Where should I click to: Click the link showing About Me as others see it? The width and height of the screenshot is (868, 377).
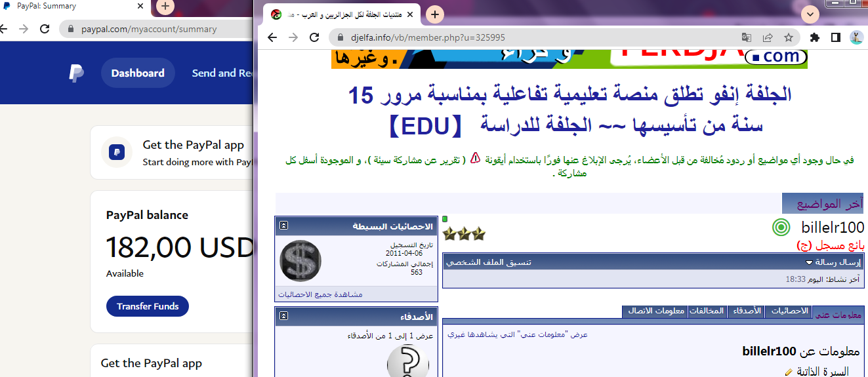518,334
